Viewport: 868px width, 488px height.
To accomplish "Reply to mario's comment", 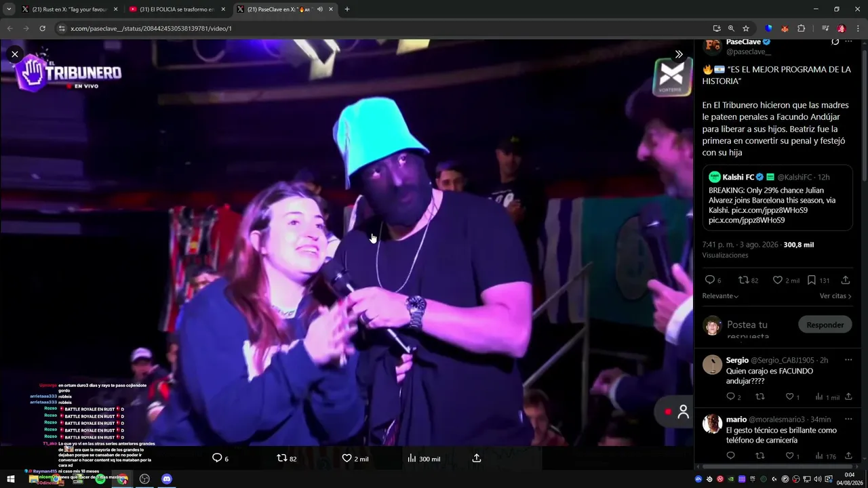I will coord(730,456).
